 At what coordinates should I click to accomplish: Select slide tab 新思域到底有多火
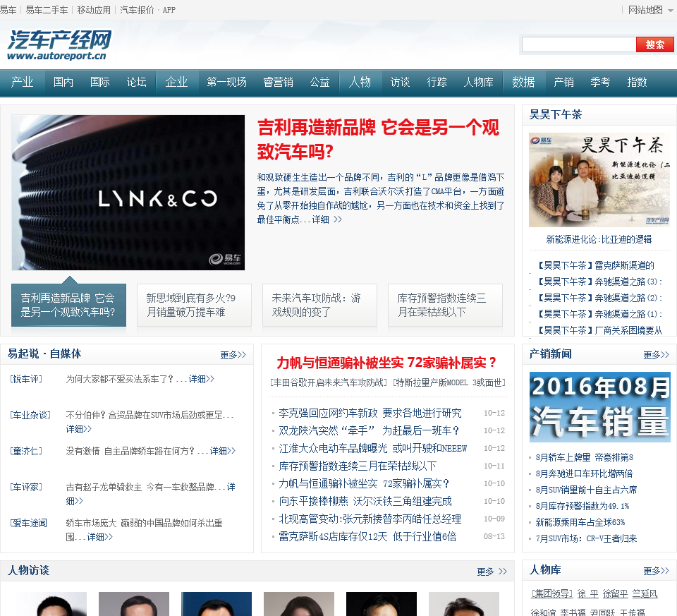[194, 305]
